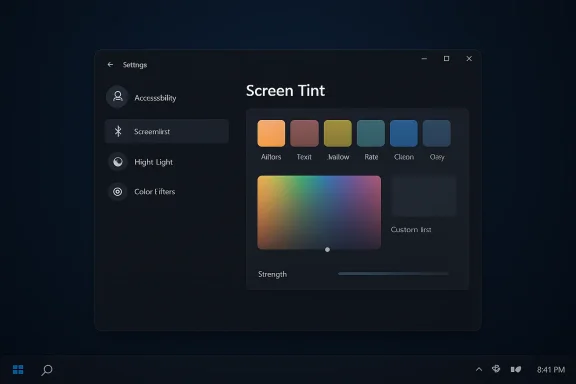
Task: Click the network tray icon on the taskbar
Action: (x=496, y=369)
